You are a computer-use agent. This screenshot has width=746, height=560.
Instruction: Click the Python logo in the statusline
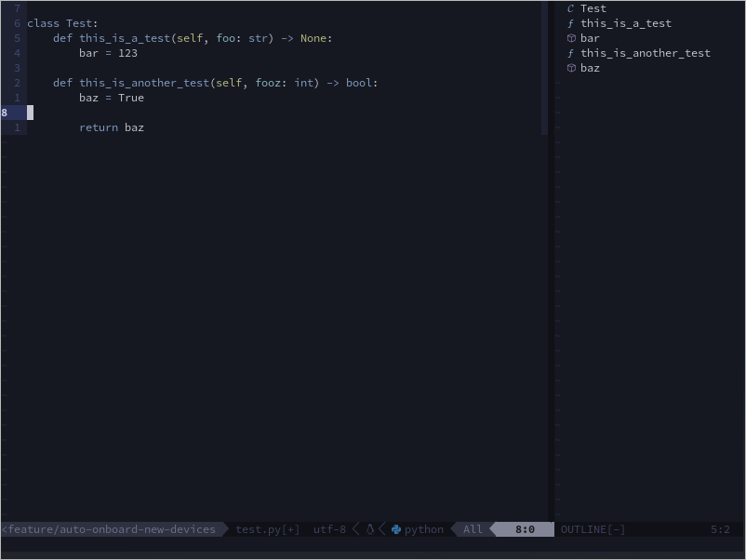(396, 529)
